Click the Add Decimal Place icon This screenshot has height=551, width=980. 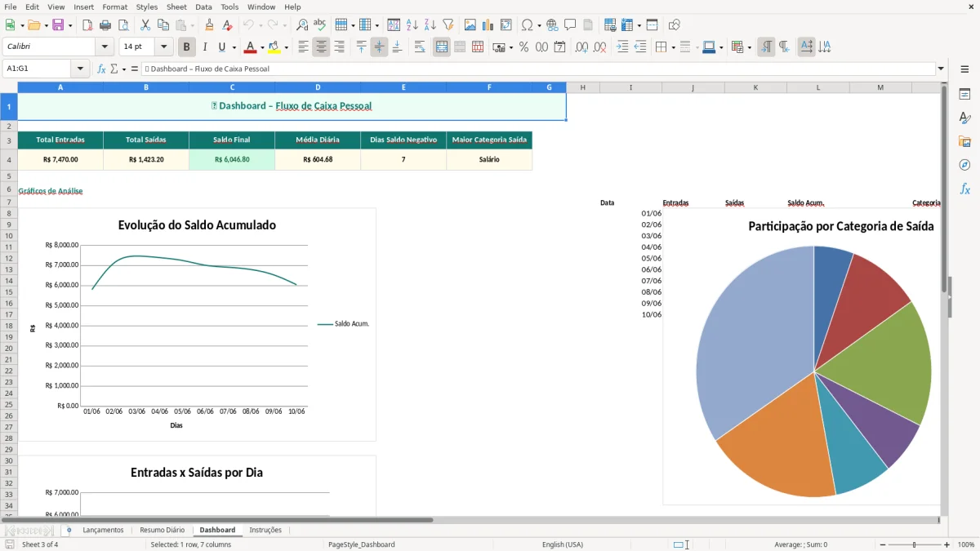[x=581, y=47]
